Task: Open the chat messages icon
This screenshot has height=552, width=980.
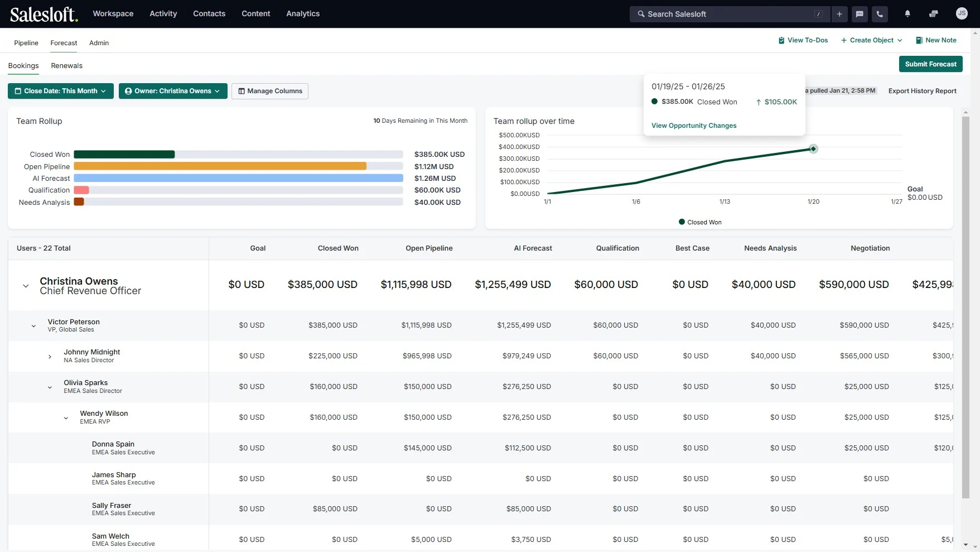Action: pos(860,14)
